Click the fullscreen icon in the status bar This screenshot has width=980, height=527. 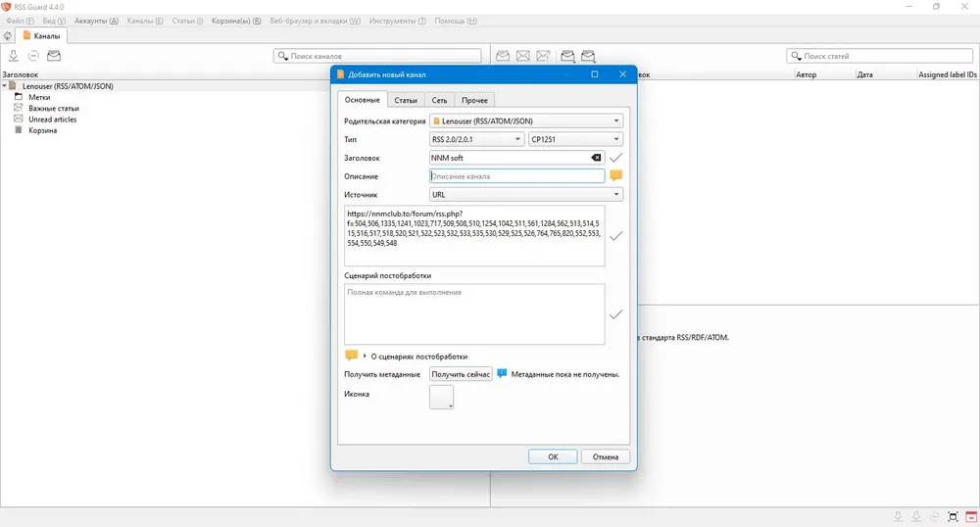[x=954, y=516]
